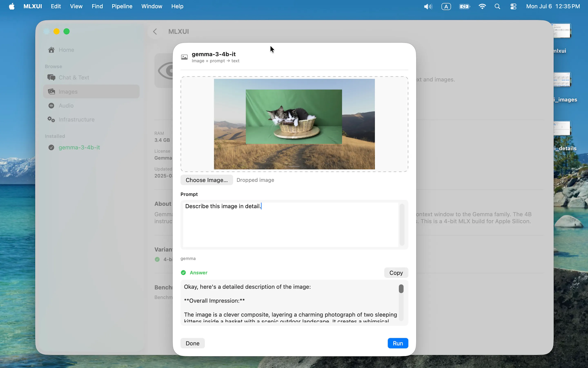
Task: Click into the Prompt text field
Action: pyautogui.click(x=291, y=225)
